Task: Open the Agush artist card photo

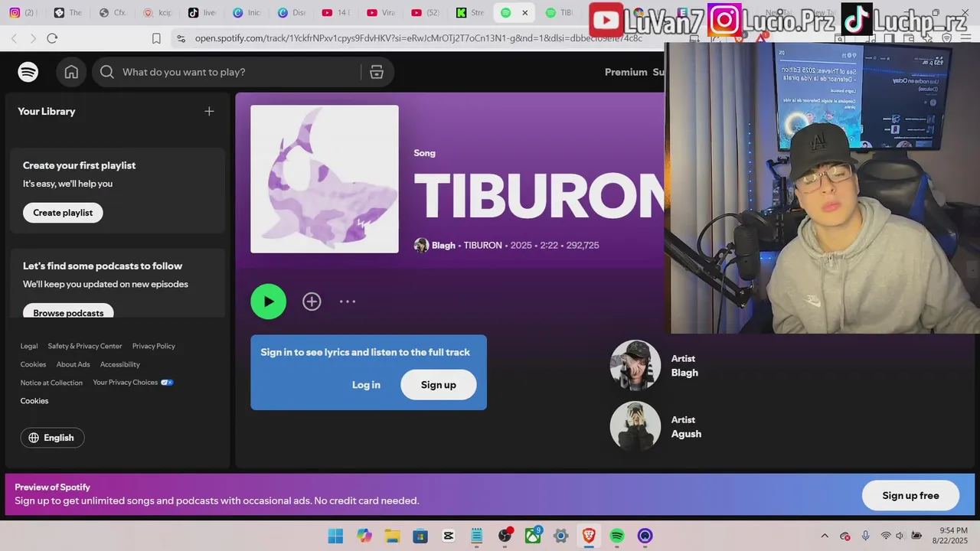Action: [635, 426]
